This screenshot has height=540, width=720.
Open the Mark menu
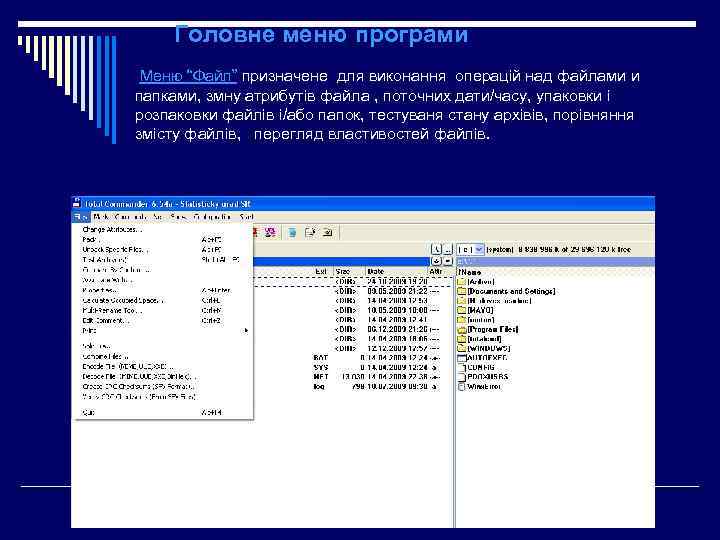point(100,217)
